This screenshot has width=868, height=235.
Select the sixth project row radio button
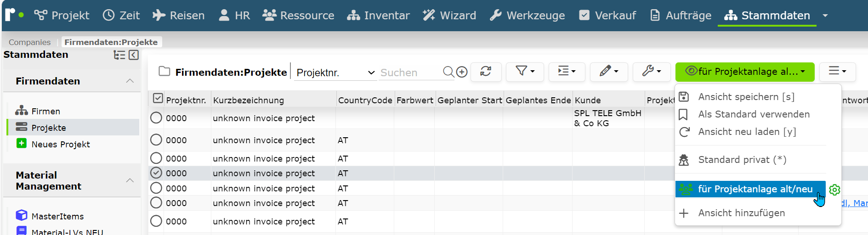[156, 202]
